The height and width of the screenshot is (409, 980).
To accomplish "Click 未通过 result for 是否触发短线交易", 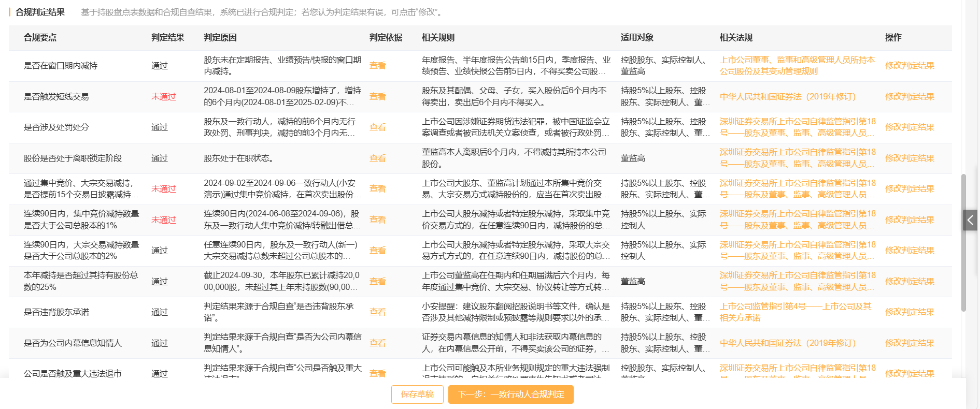I will coord(164,97).
